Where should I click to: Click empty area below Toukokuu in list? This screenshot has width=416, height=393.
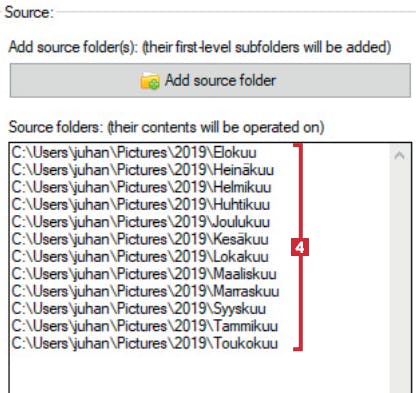199,373
